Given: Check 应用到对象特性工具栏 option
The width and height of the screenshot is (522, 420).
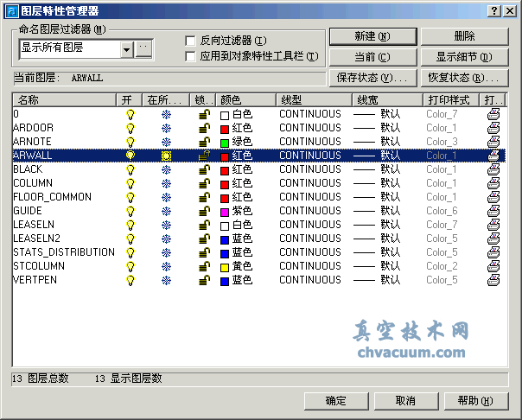Looking at the screenshot, I should click(x=191, y=56).
